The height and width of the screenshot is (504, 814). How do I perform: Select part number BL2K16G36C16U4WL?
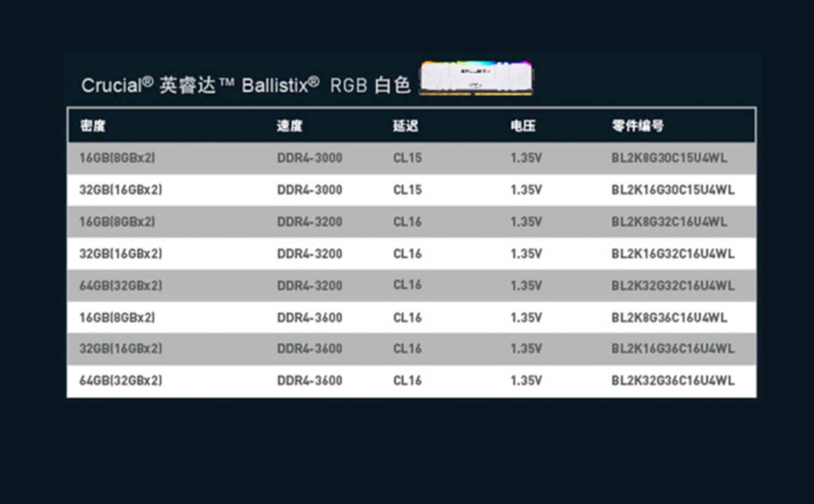click(x=673, y=349)
